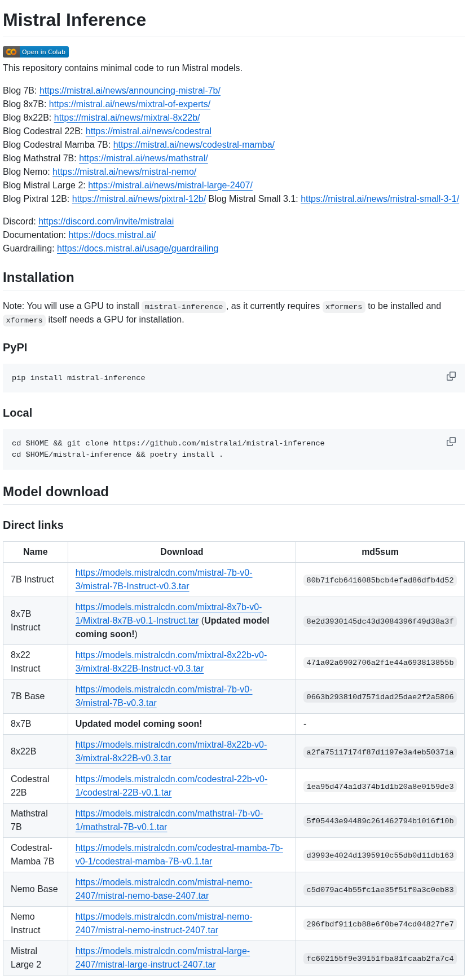Follow the Blog Mathstral 7B link

143,158
